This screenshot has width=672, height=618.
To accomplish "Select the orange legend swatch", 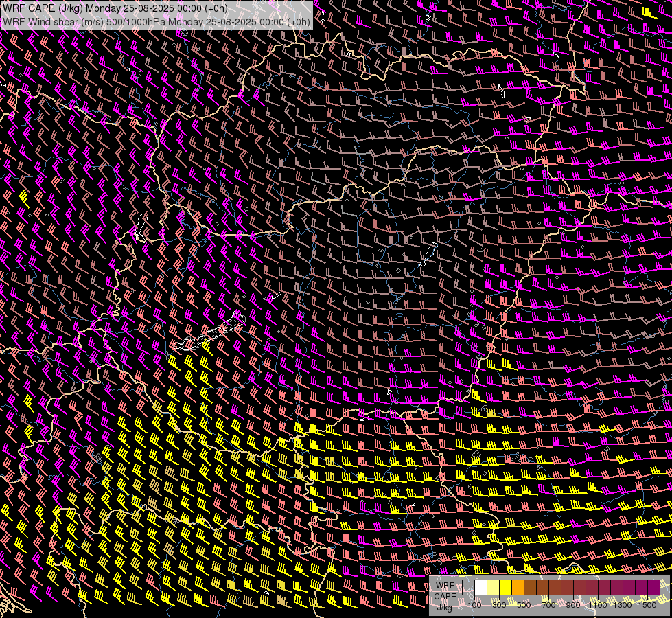I will click(518, 588).
